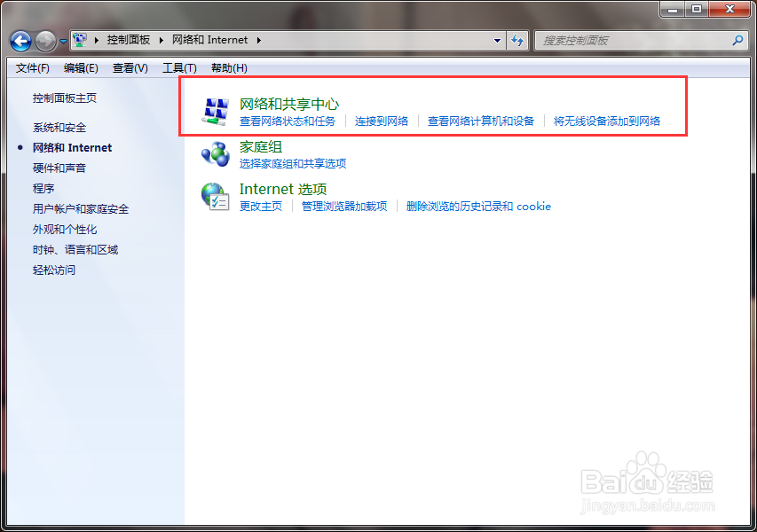Select 网络和 Internet in sidebar
Screen dimensions: 757x532
click(x=72, y=147)
